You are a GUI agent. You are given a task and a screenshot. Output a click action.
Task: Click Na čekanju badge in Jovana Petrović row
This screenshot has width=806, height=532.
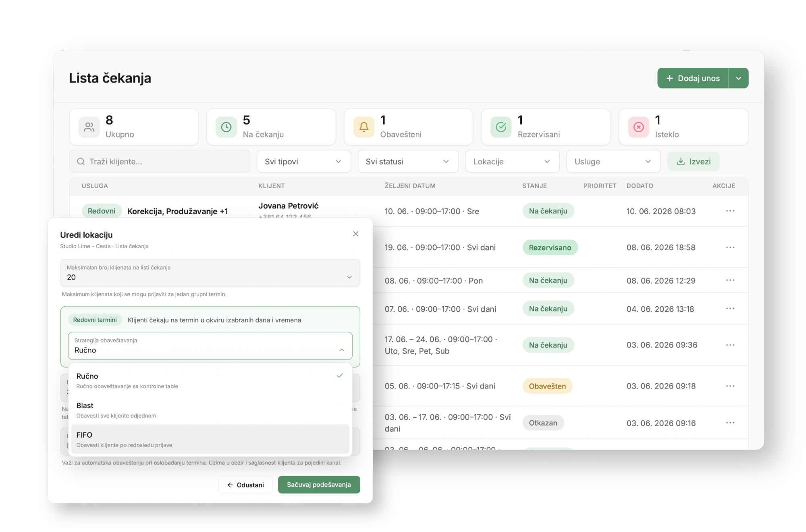(548, 211)
